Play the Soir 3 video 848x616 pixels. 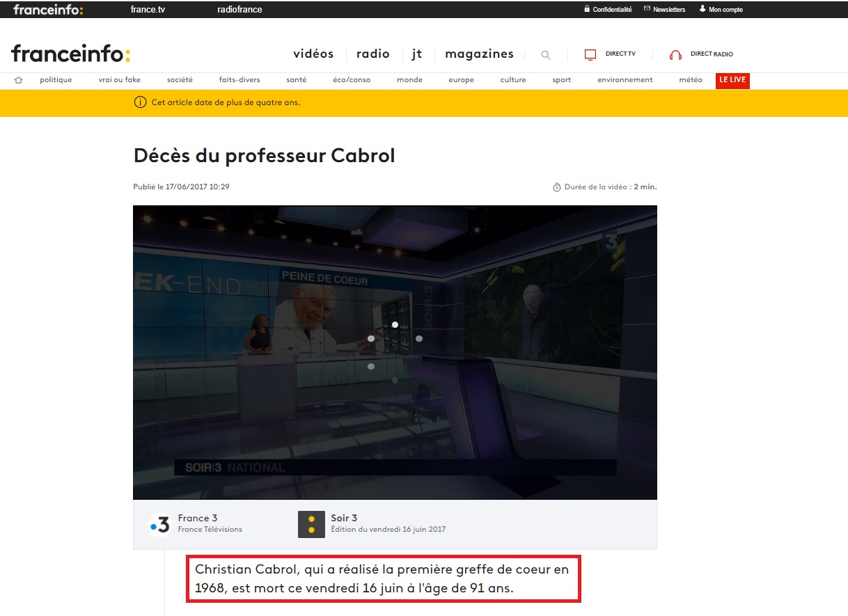coord(395,352)
